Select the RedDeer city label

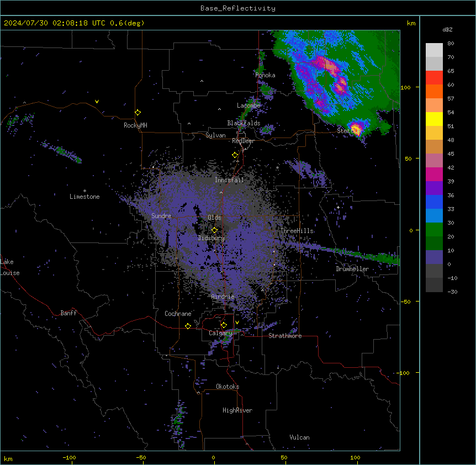coord(243,141)
